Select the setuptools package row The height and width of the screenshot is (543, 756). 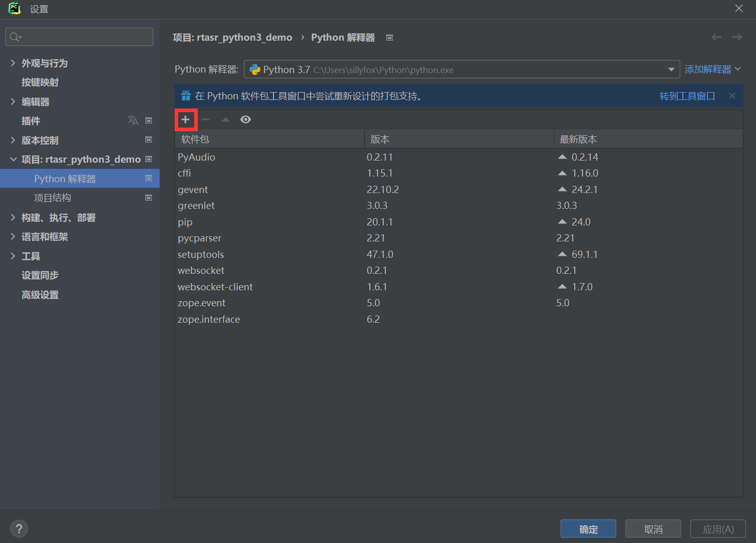459,254
